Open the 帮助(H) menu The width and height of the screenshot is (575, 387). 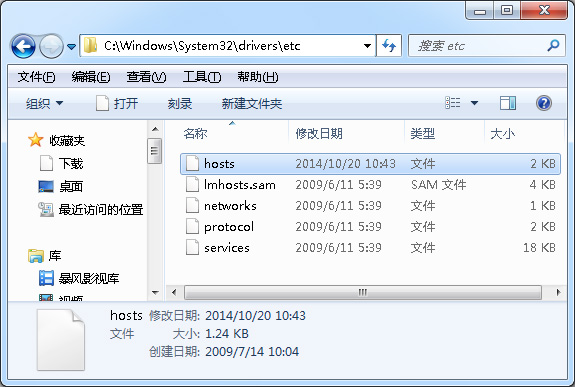tap(257, 77)
